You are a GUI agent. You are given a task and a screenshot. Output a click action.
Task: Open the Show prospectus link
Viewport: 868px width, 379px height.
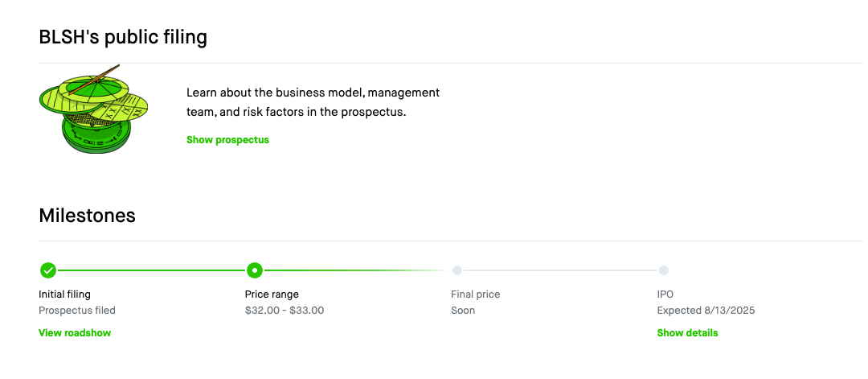[x=227, y=140]
